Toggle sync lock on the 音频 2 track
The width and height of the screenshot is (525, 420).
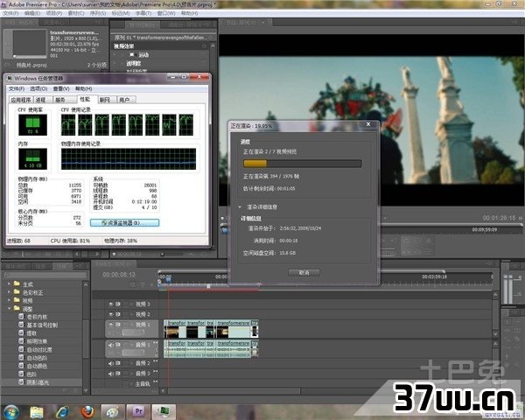click(x=118, y=363)
